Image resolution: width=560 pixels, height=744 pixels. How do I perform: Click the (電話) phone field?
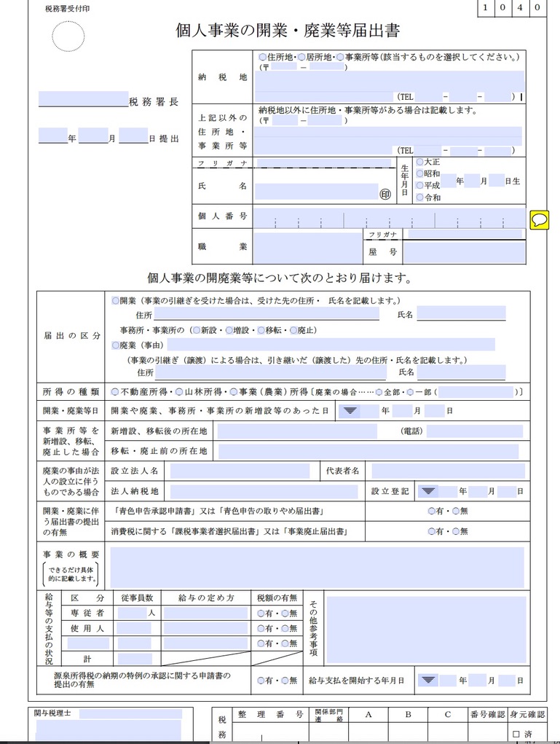pyautogui.click(x=475, y=431)
